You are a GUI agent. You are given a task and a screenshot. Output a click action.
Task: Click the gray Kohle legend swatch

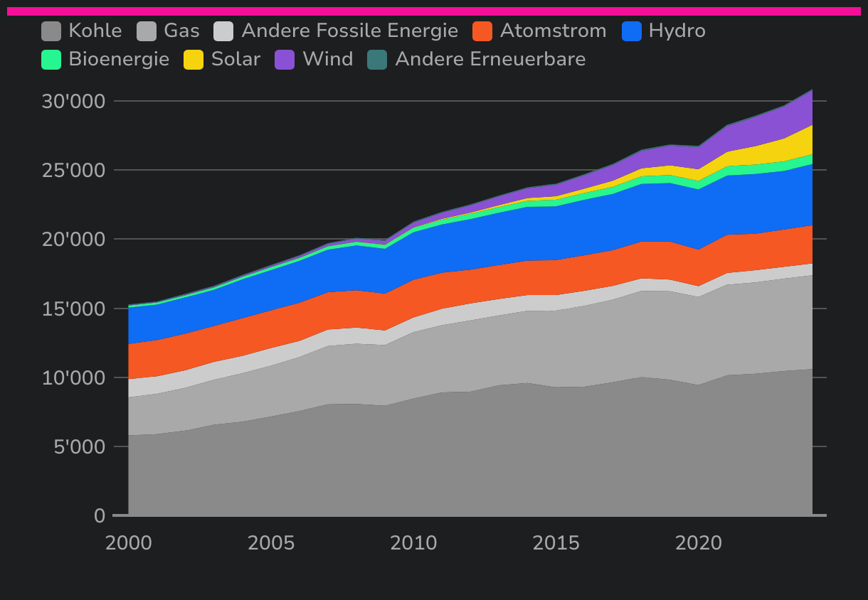coord(51,31)
